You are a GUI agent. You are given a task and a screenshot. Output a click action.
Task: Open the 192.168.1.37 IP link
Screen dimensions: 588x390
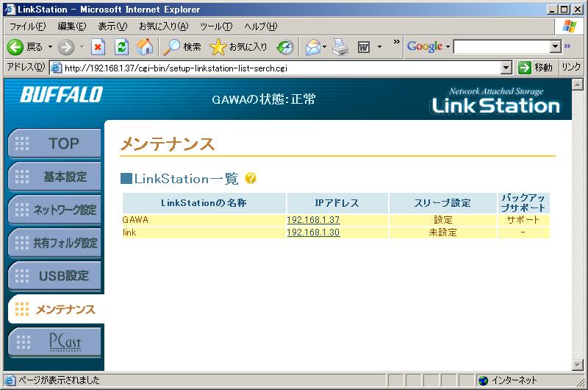(313, 220)
